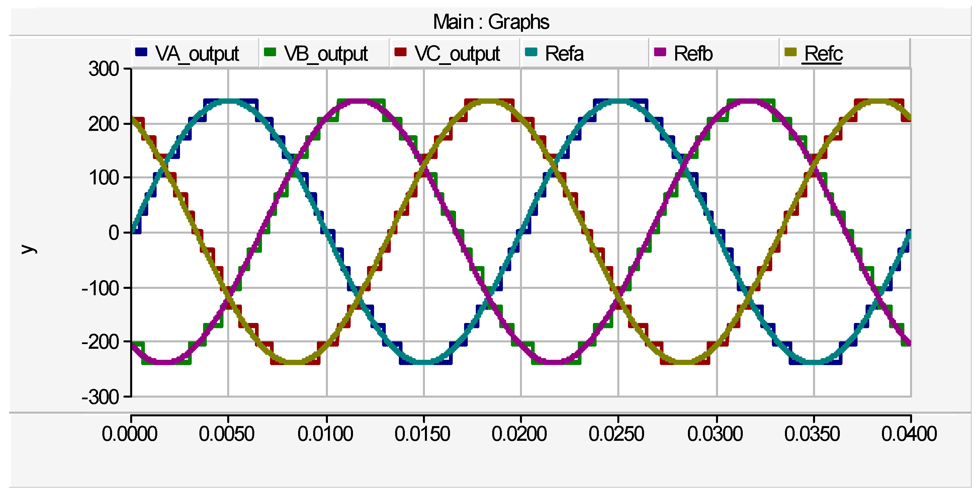Click the olive Refc color swatch
980x496 pixels.
click(x=791, y=52)
